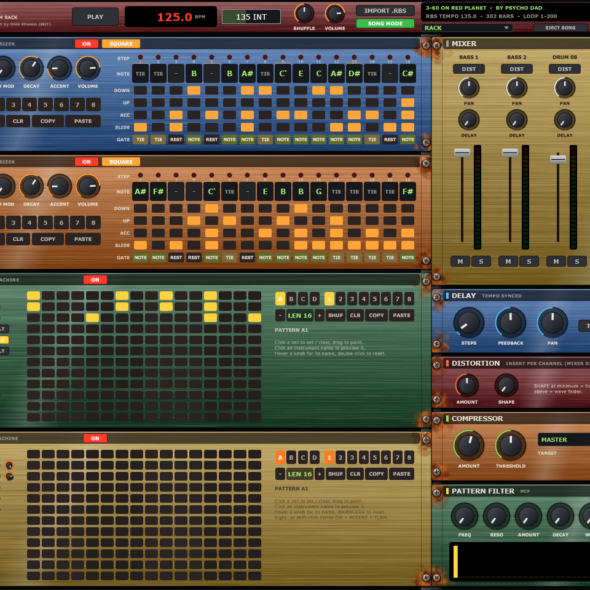Image resolution: width=590 pixels, height=590 pixels.
Task: Click CLR in blue synthesizer
Action: [x=18, y=121]
